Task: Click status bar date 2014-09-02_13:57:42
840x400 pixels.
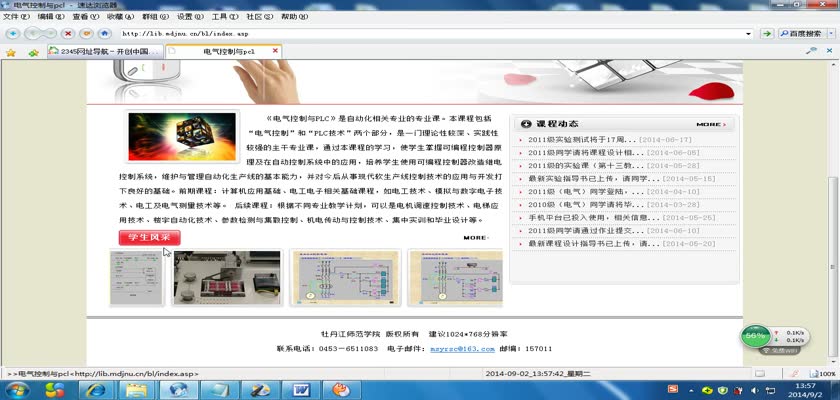Action: (x=537, y=373)
